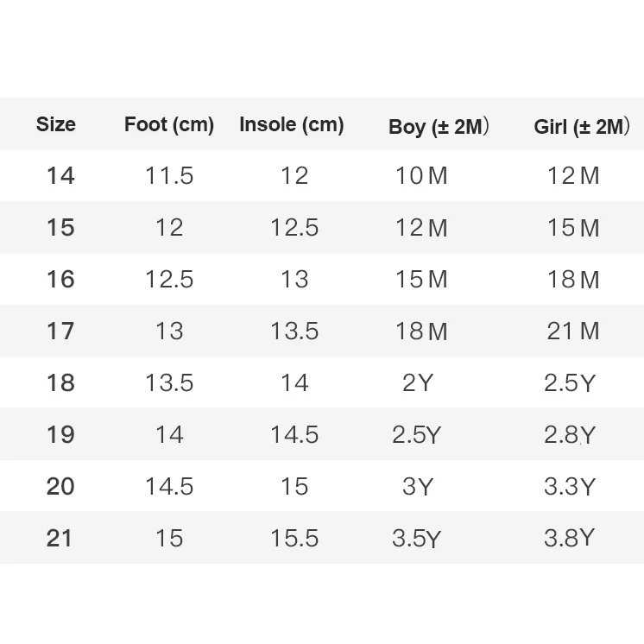Click the 10M boy age cell

pos(421,176)
